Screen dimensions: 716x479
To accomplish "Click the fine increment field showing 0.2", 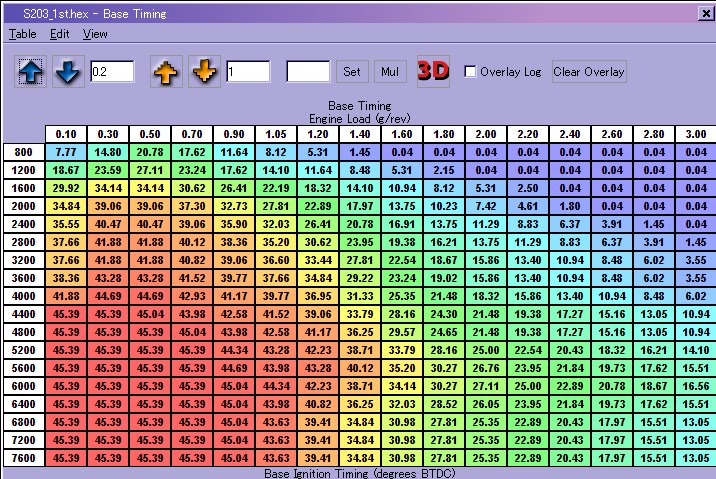I will pyautogui.click(x=112, y=72).
